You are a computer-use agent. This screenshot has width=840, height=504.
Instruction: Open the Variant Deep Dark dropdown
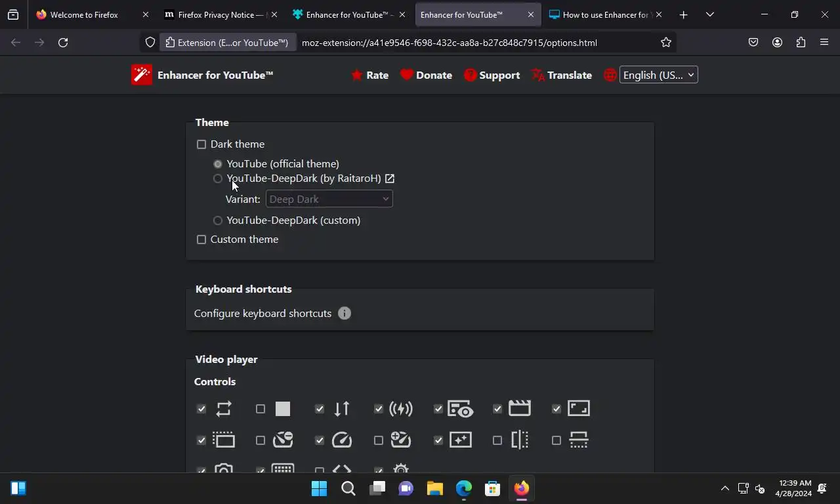pyautogui.click(x=329, y=199)
